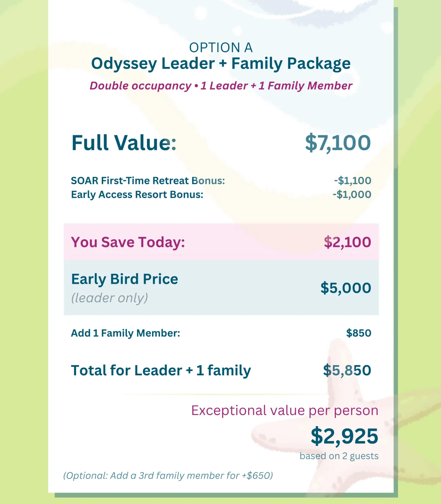The height and width of the screenshot is (504, 441).
Task: Select the $850 family member price
Action: (x=359, y=333)
